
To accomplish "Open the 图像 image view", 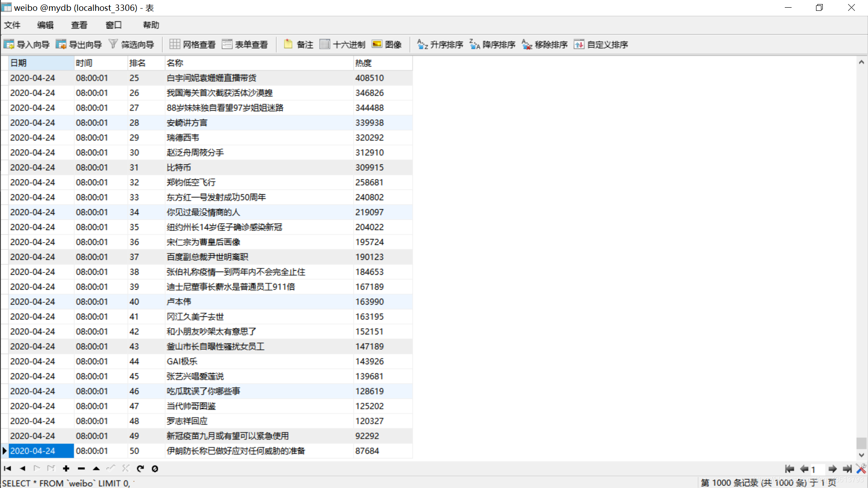I will [387, 44].
